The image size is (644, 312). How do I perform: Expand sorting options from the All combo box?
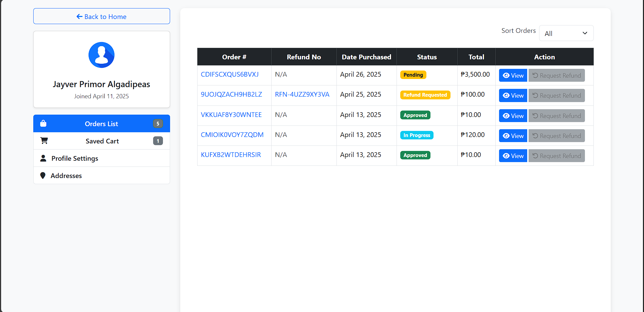(x=566, y=33)
